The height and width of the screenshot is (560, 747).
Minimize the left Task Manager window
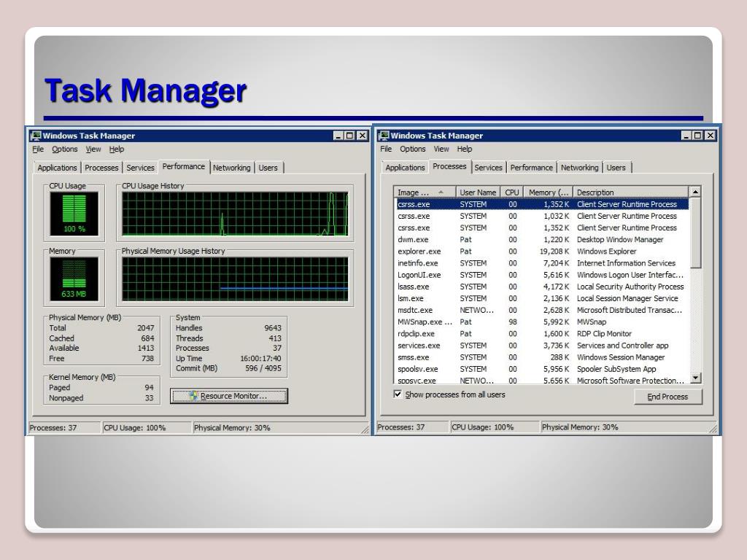point(338,136)
